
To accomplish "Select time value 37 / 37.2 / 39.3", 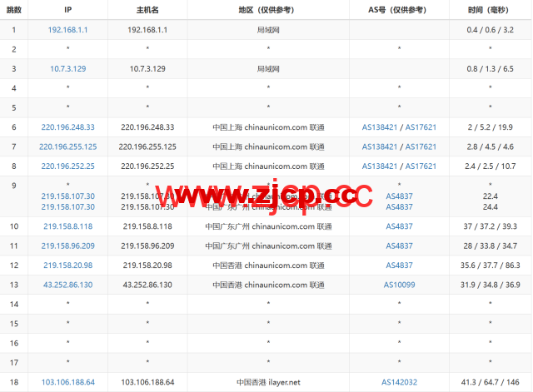I will [491, 226].
